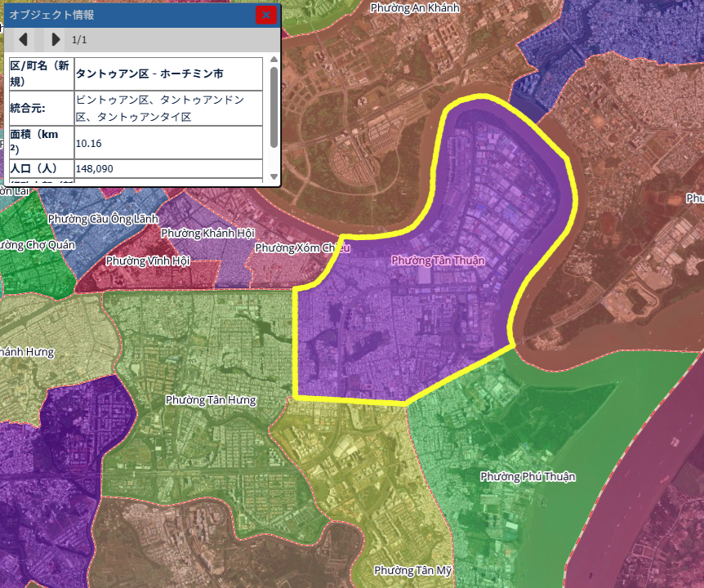Screen dimensions: 704x588
Task: Go to previous object with left arrow
Action: [24, 39]
